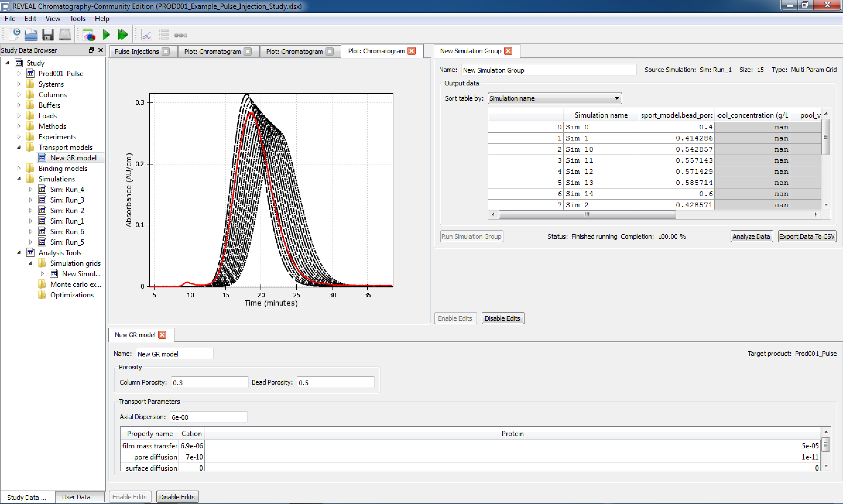This screenshot has width=843, height=504.
Task: Expand the Experiments folder node
Action: 19,136
